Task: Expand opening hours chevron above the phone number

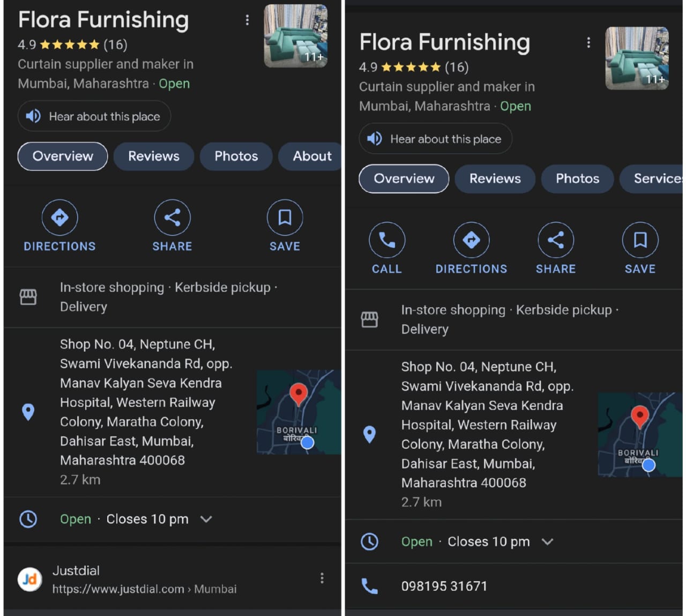Action: (547, 541)
